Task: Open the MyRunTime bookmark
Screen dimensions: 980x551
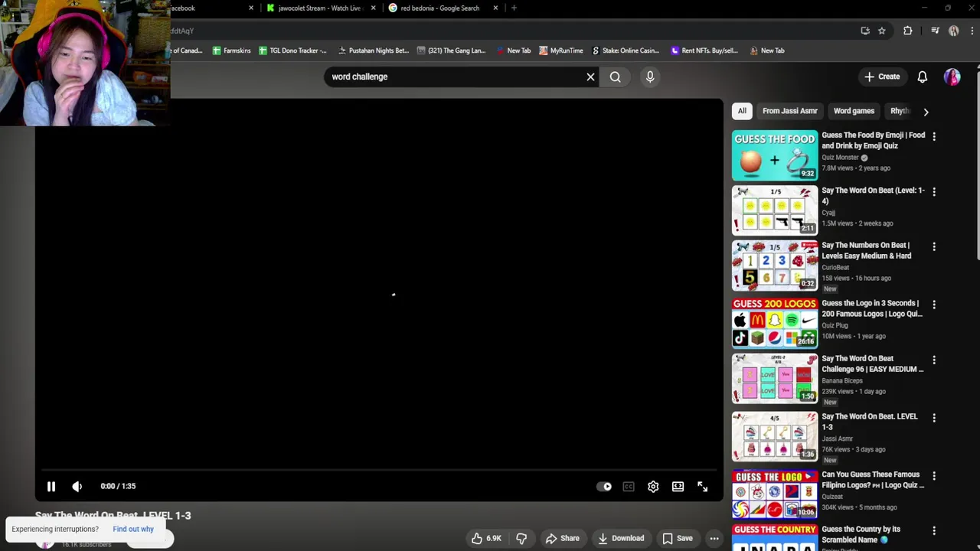Action: coord(561,51)
